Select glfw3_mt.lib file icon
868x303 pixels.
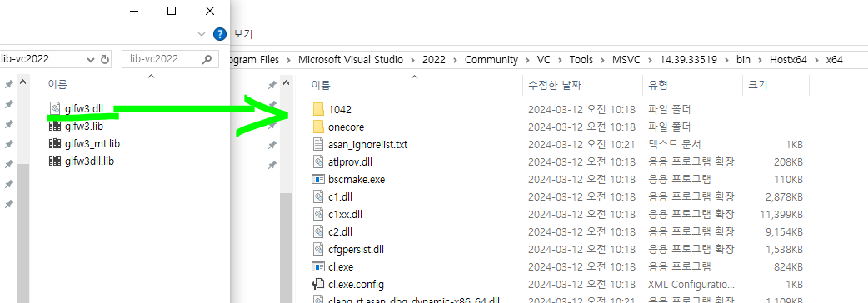(54, 144)
